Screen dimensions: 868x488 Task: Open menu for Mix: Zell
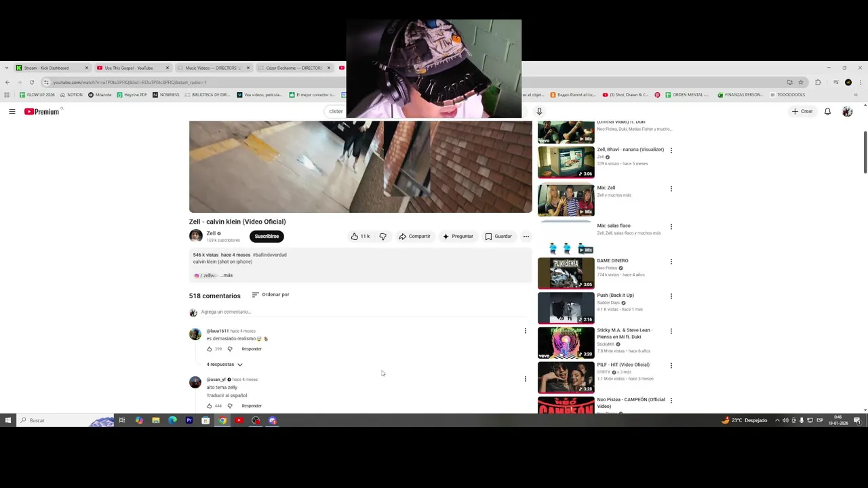tap(671, 188)
